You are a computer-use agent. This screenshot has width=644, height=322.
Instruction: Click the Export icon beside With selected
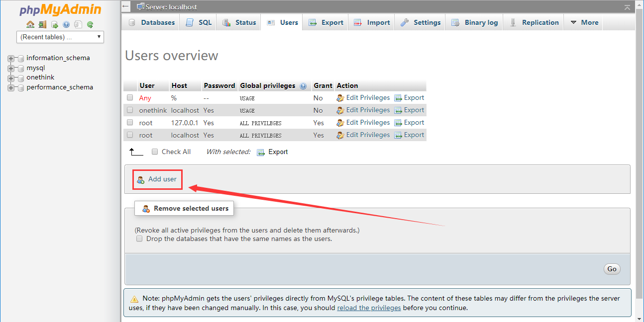pos(261,152)
